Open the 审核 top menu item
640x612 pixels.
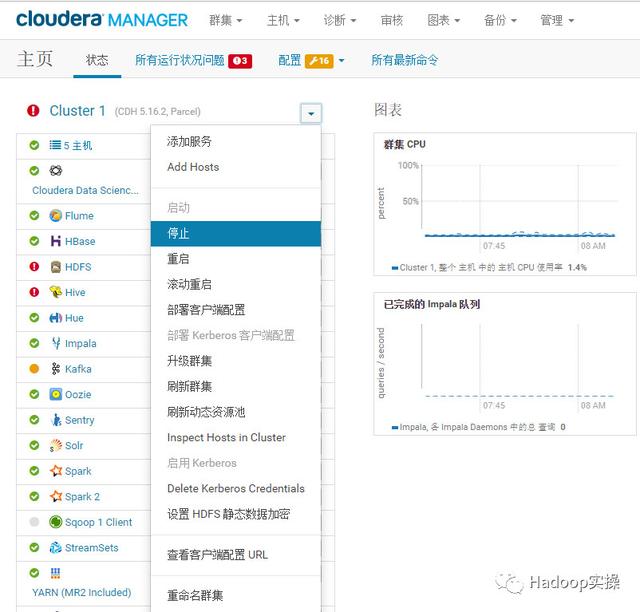[x=392, y=20]
